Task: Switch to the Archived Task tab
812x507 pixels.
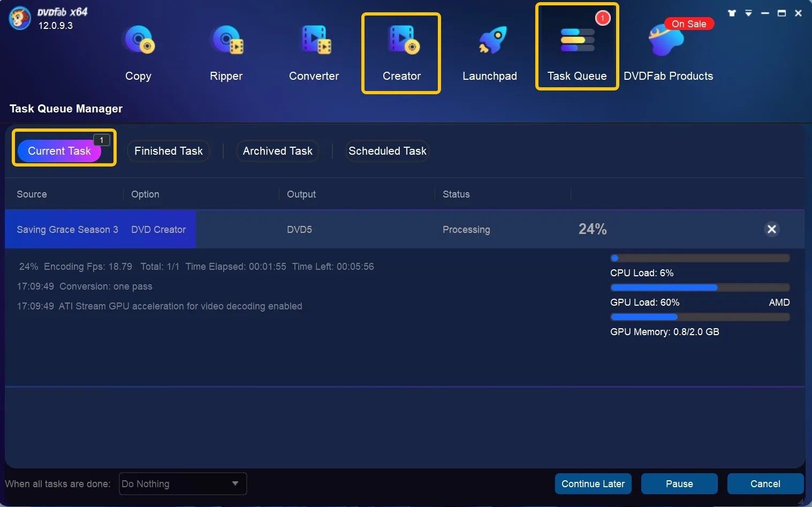Action: point(277,151)
